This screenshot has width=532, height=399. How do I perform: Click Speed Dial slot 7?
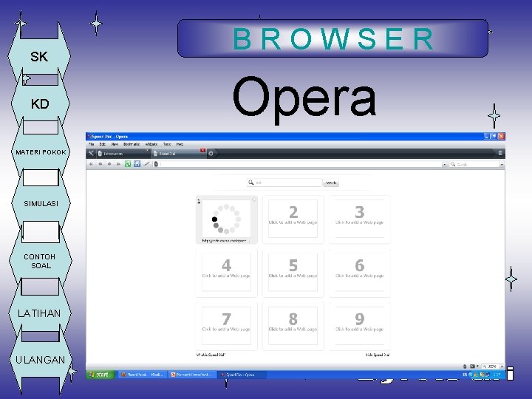(226, 326)
